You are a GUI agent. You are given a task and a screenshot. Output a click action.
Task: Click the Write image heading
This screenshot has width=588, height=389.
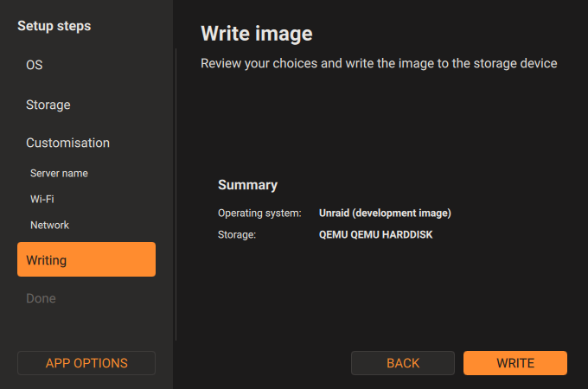click(257, 34)
